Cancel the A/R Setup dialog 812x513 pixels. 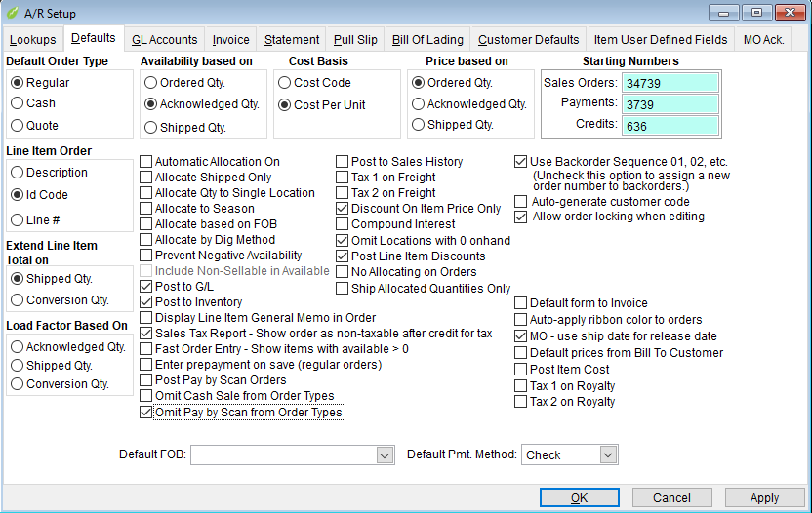pyautogui.click(x=671, y=497)
